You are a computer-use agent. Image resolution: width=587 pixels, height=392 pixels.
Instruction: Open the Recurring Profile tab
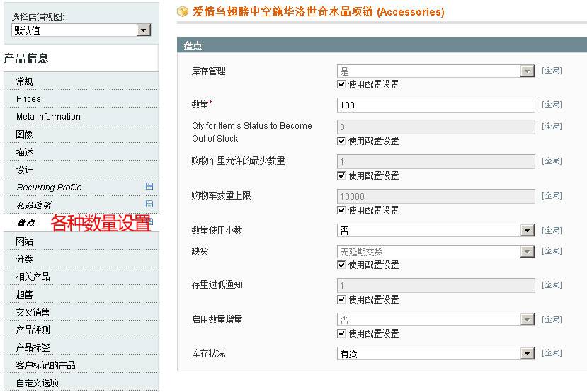pyautogui.click(x=49, y=188)
